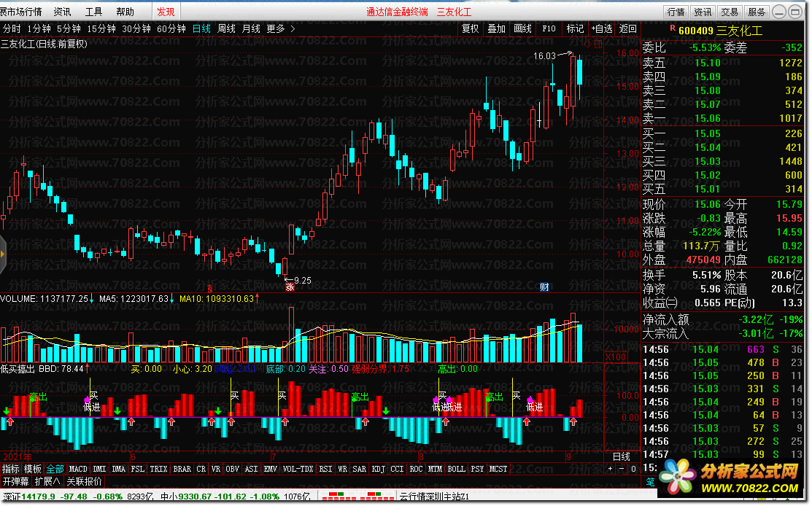Open the 发现 discover tab
812x506 pixels.
[x=166, y=12]
